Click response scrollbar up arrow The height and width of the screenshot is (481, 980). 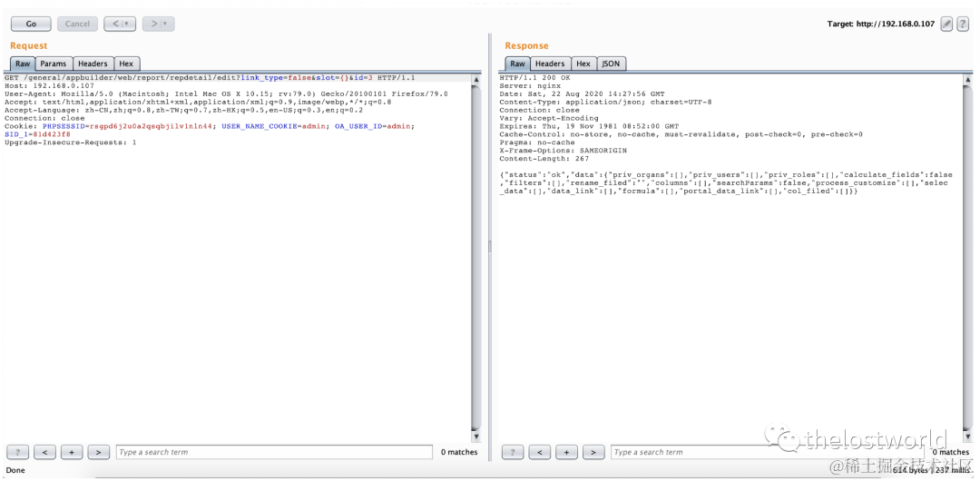pos(968,80)
